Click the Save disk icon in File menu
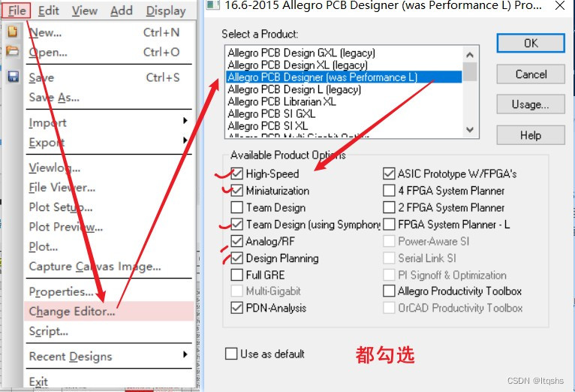The width and height of the screenshot is (575, 392). [13, 77]
